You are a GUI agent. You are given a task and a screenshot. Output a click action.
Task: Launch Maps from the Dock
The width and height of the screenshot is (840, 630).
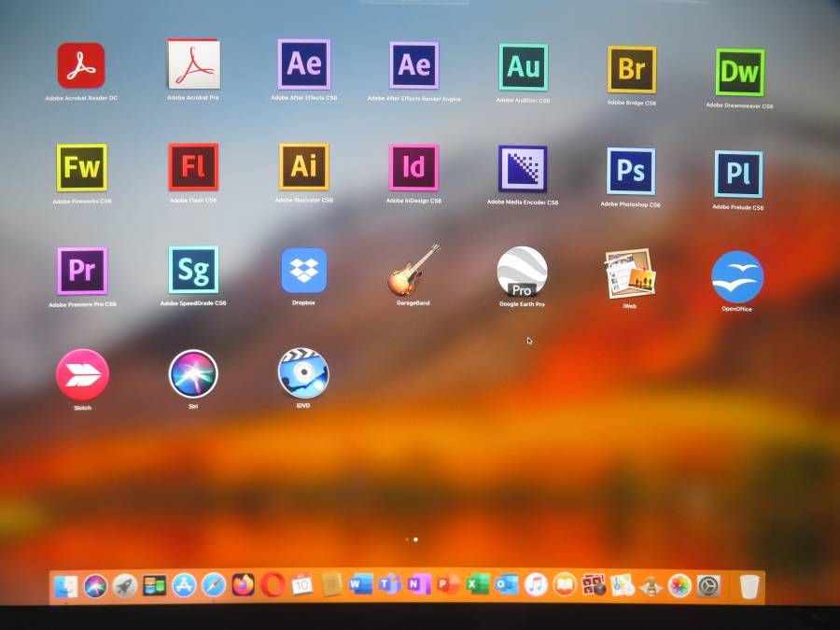(623, 585)
